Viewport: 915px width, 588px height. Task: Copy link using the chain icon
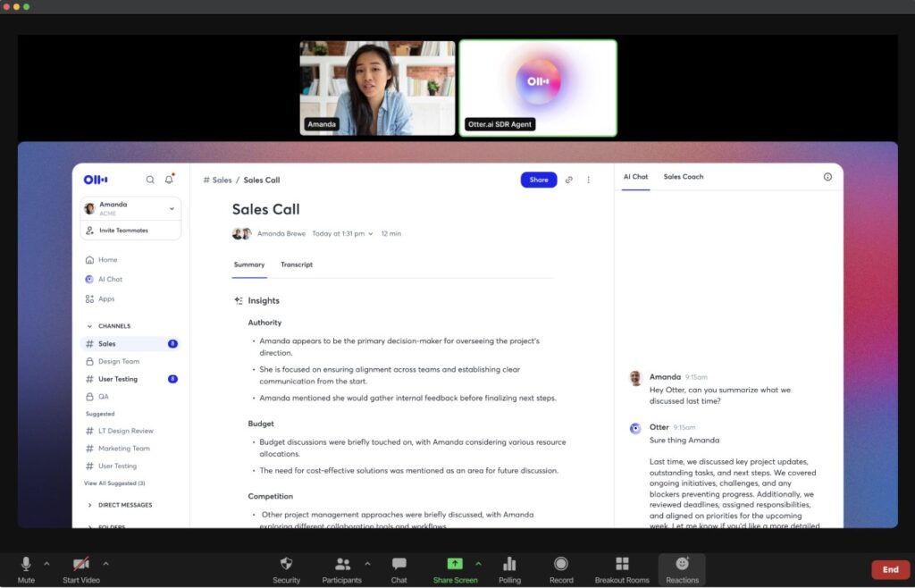pos(569,180)
